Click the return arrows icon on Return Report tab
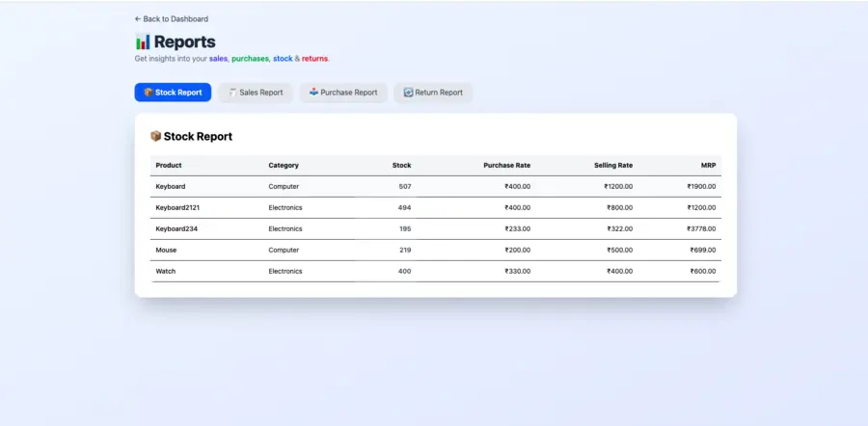Screen dimensions: 868x426 point(409,93)
